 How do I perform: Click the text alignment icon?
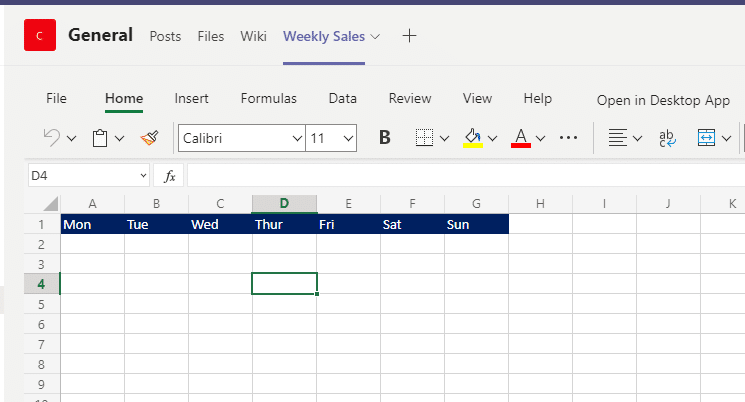click(x=618, y=138)
